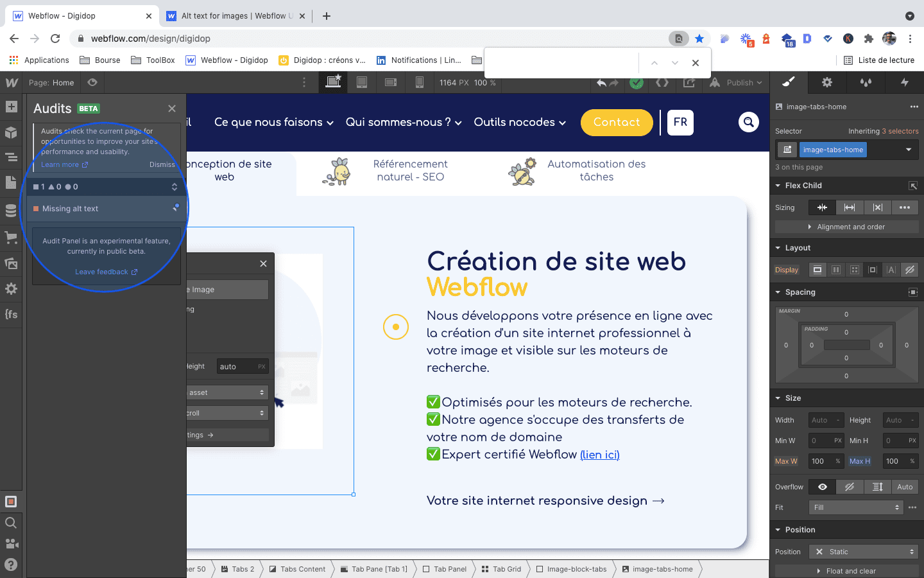Image resolution: width=924 pixels, height=578 pixels.
Task: Open the CMS collections panel
Action: click(x=11, y=210)
